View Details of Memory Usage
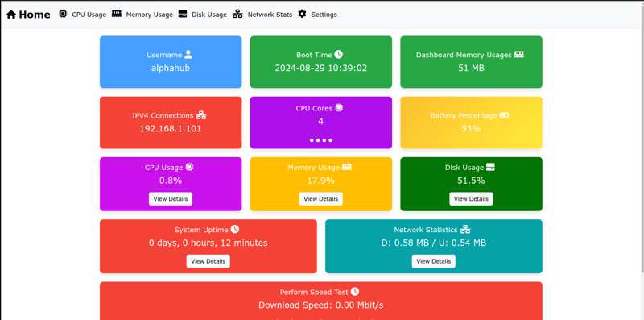Screen dimensions: 644x320 click(320, 198)
